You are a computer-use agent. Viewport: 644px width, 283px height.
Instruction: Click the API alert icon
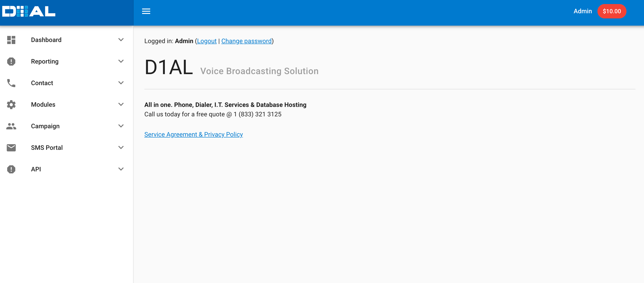[11, 169]
